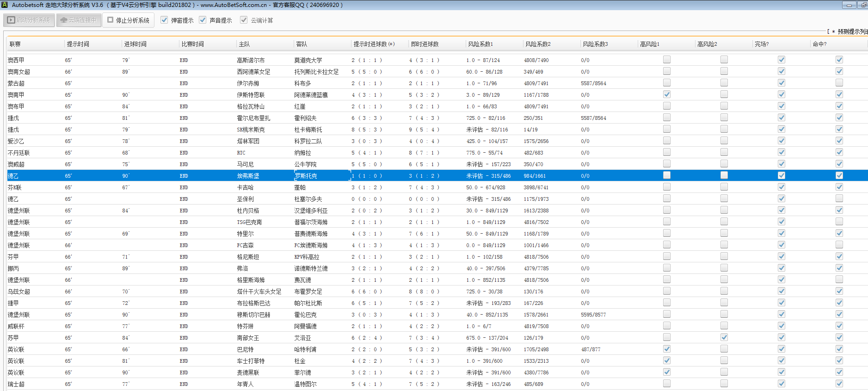868x391 pixels.
Task: Enable 高风险1 in highlighted 埃弗斯堡 row
Action: 666,175
